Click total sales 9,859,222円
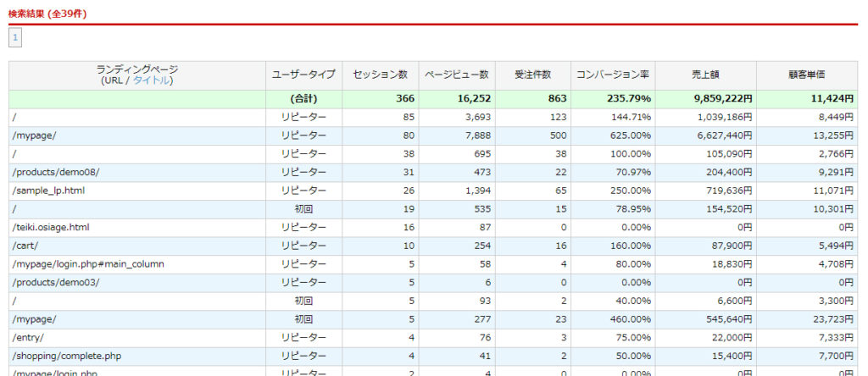Image resolution: width=868 pixels, height=376 pixels. click(x=723, y=99)
